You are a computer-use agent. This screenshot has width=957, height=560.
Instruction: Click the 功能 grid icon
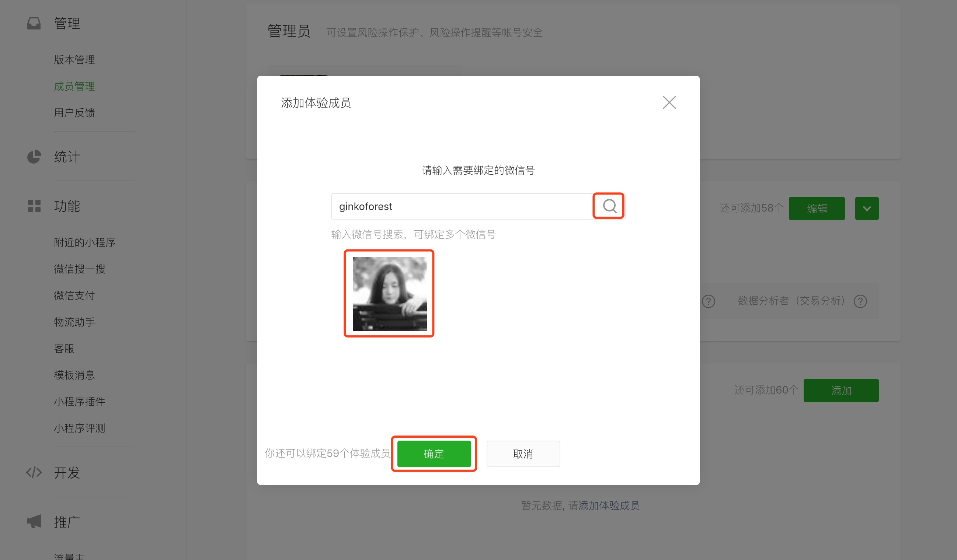(x=34, y=206)
